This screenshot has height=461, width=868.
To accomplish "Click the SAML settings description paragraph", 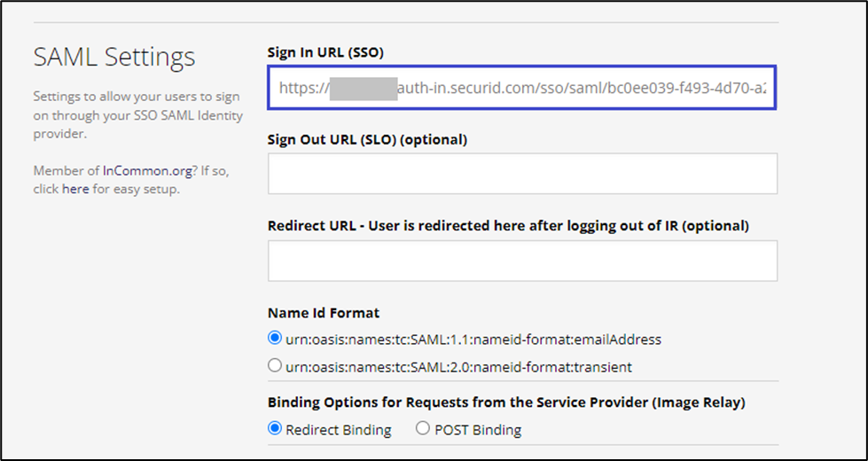I will pos(137,115).
